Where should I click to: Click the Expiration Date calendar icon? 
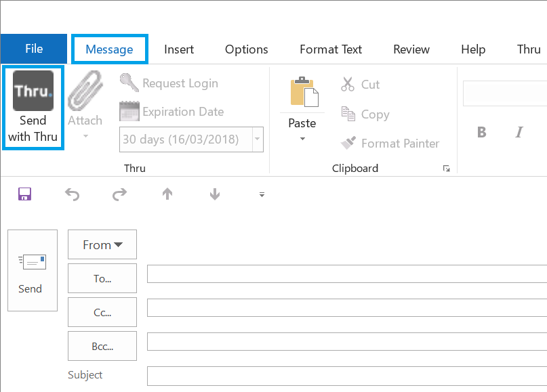click(129, 111)
